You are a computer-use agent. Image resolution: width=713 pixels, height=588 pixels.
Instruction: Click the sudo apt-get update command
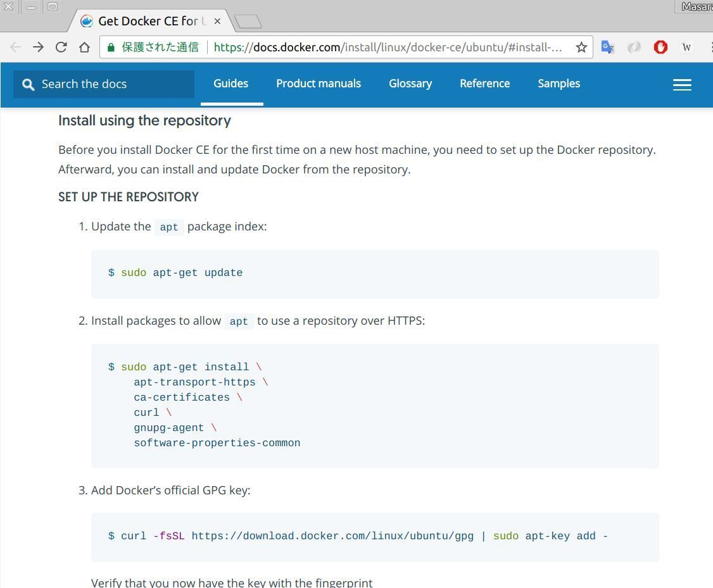[175, 273]
